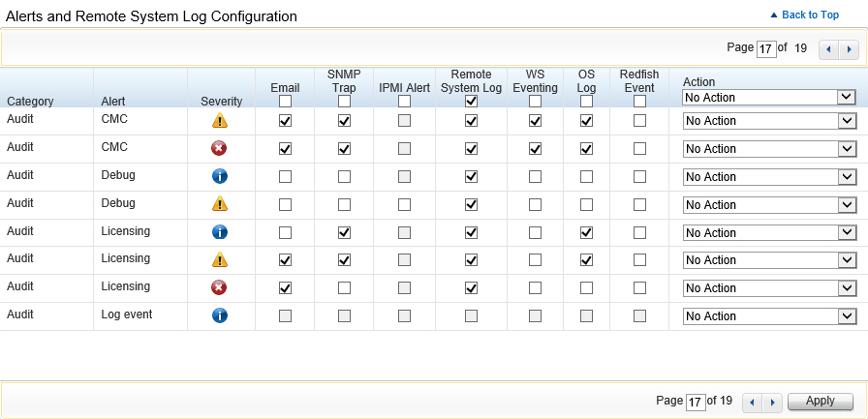Screen dimensions: 868x419
Task: Open Action dropdown for Log event row
Action: coord(768,315)
